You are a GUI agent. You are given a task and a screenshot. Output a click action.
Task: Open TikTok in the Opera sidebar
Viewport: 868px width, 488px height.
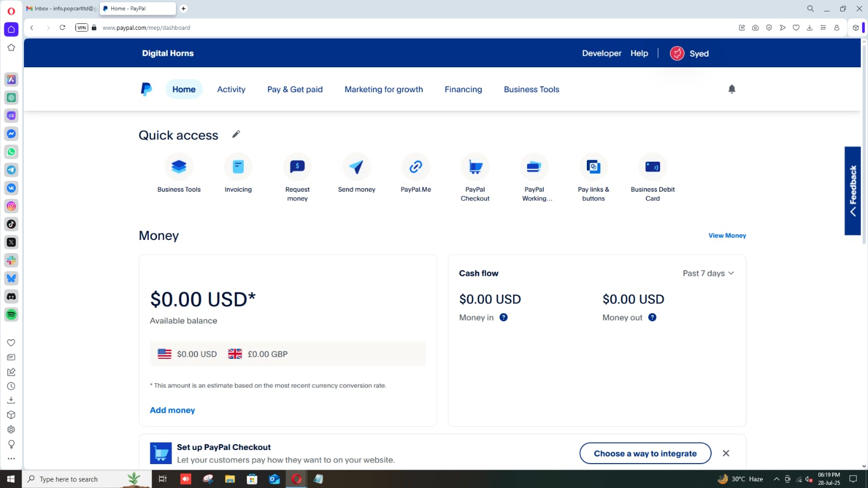(x=11, y=224)
